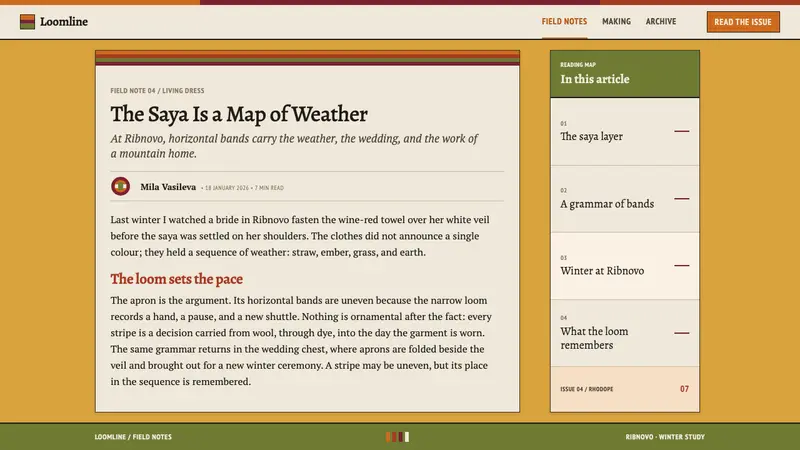
Task: Click the italic subtitle beginning At Ribnovo
Action: 294,146
